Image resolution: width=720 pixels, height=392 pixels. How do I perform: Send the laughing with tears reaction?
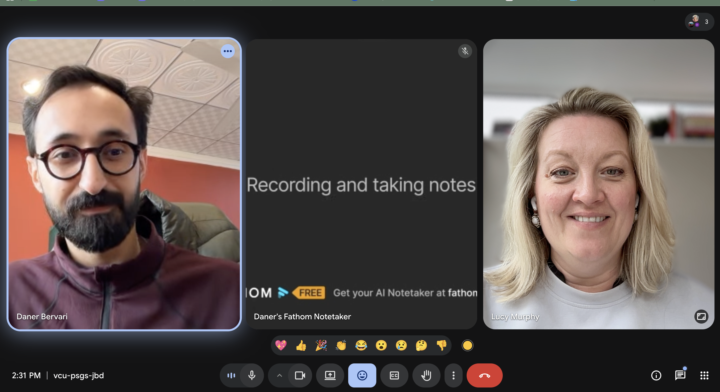pyautogui.click(x=361, y=345)
